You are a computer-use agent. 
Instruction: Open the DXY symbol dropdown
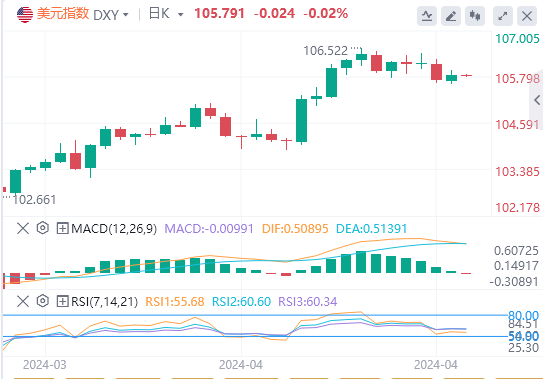pos(111,15)
